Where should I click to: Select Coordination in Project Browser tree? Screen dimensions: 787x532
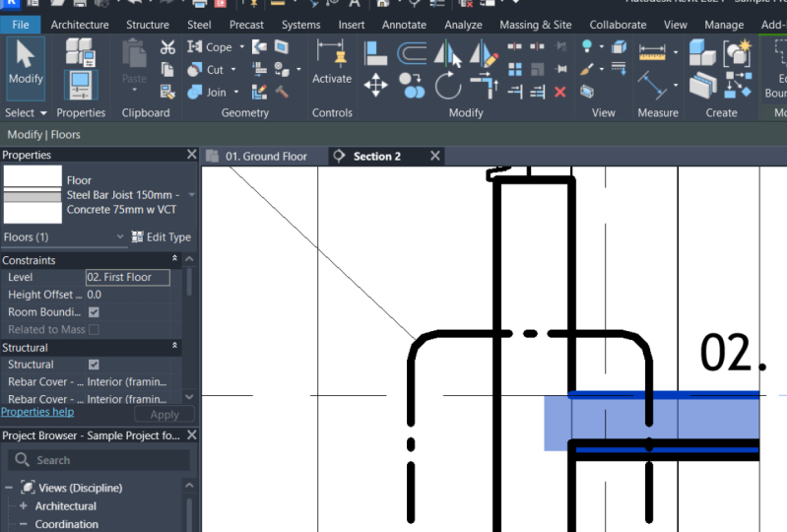(x=66, y=524)
